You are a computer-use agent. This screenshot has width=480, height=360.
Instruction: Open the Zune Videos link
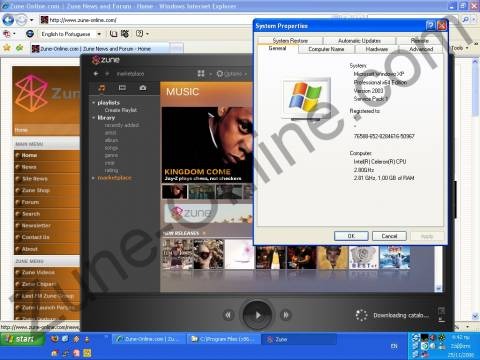(x=38, y=272)
